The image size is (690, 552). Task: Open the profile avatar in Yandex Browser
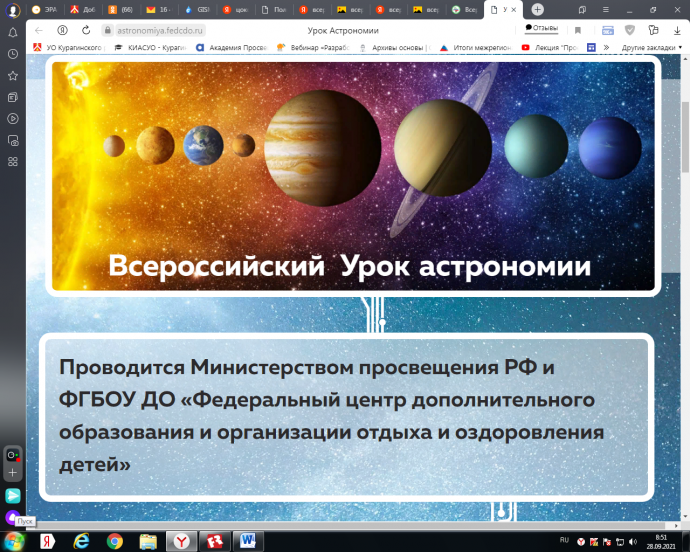[x=12, y=11]
